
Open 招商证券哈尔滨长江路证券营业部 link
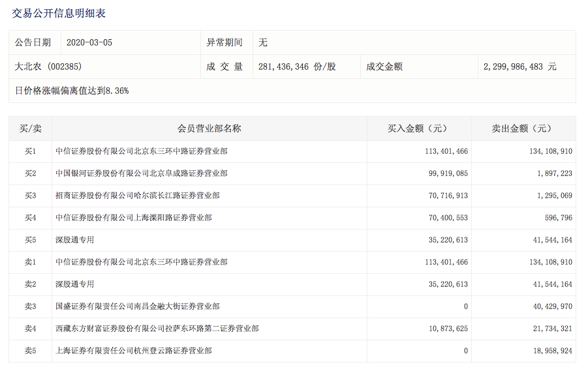[138, 196]
